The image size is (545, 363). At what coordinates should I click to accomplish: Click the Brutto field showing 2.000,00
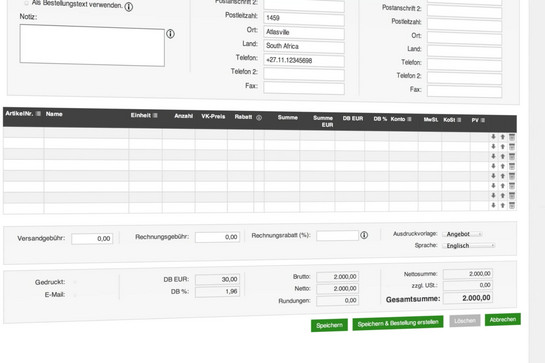tap(337, 277)
